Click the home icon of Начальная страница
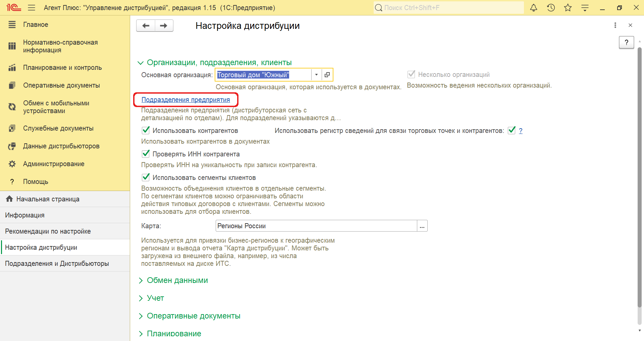644x341 pixels. click(9, 199)
